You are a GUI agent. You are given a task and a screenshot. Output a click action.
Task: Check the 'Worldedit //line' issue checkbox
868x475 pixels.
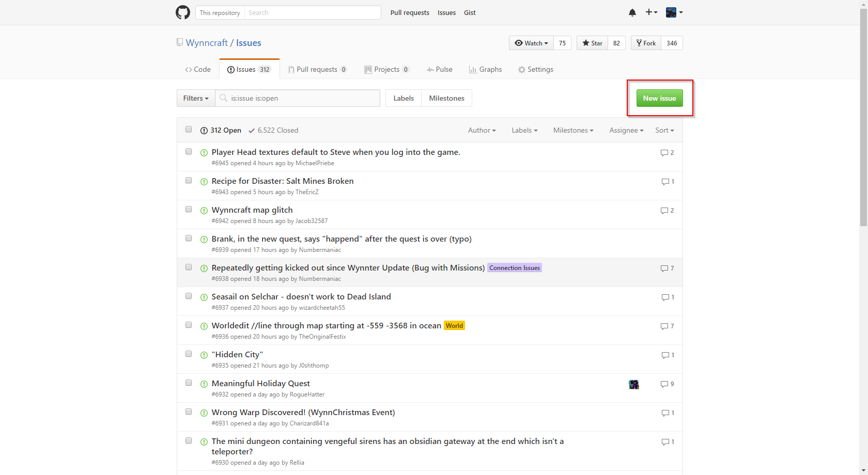[189, 325]
